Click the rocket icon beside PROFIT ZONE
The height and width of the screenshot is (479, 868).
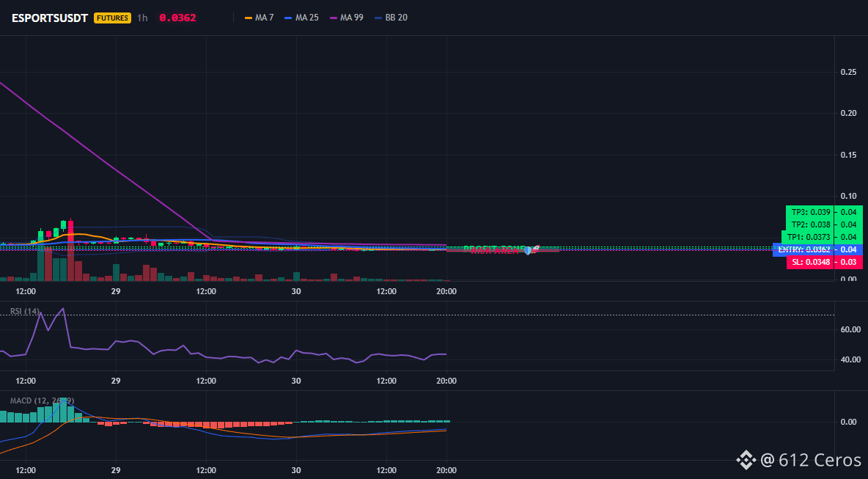click(535, 248)
